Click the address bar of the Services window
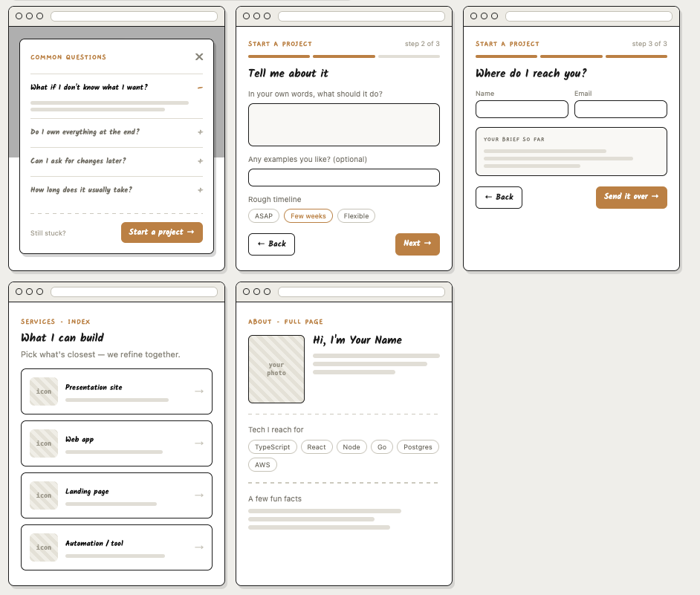The width and height of the screenshot is (700, 595). 134,291
